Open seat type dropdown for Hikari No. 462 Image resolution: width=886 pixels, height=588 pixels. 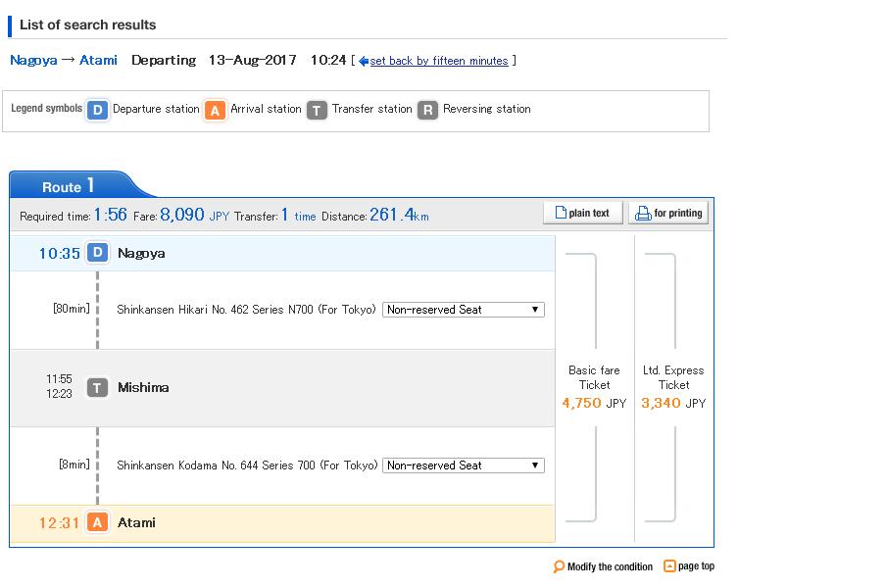tap(463, 310)
